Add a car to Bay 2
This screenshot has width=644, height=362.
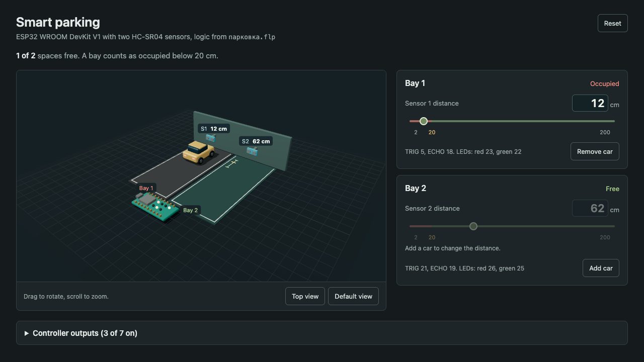601,268
